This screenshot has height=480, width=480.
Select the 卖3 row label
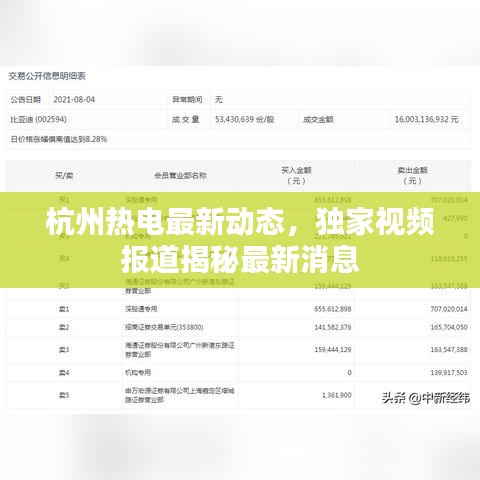[x=64, y=350]
